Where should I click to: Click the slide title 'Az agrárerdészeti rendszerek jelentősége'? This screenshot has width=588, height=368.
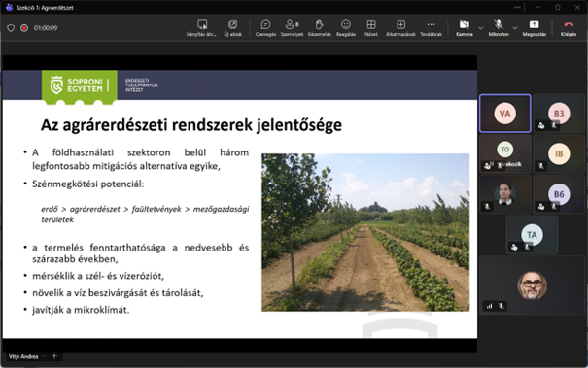[191, 125]
